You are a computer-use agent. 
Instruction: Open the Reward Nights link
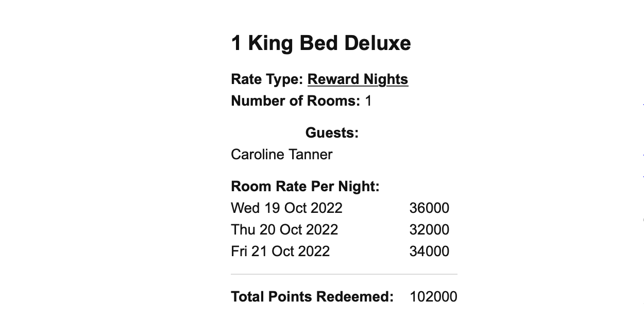[358, 79]
